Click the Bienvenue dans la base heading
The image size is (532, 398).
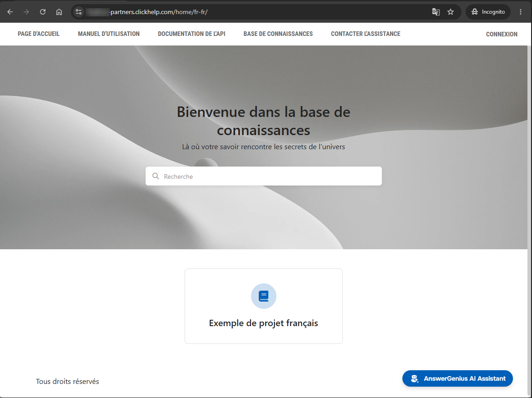tap(264, 121)
